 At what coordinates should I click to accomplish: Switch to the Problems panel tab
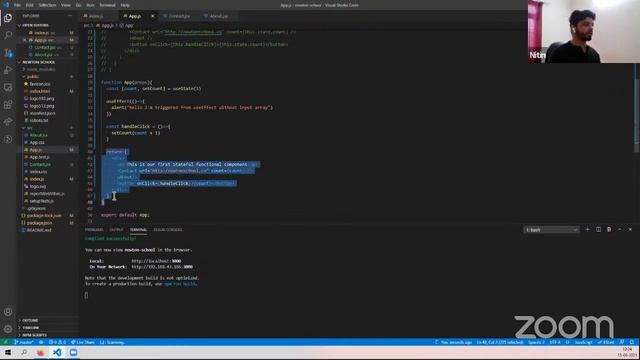coord(94,230)
